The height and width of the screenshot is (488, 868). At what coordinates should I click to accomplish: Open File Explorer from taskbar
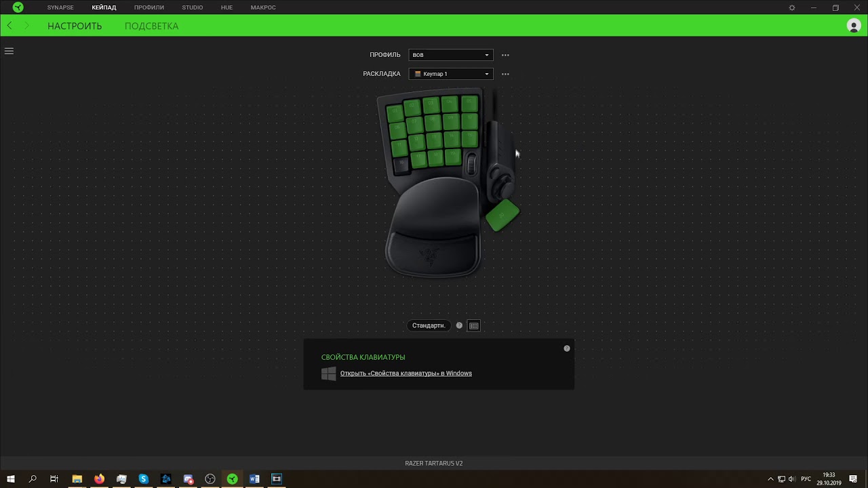pyautogui.click(x=77, y=479)
